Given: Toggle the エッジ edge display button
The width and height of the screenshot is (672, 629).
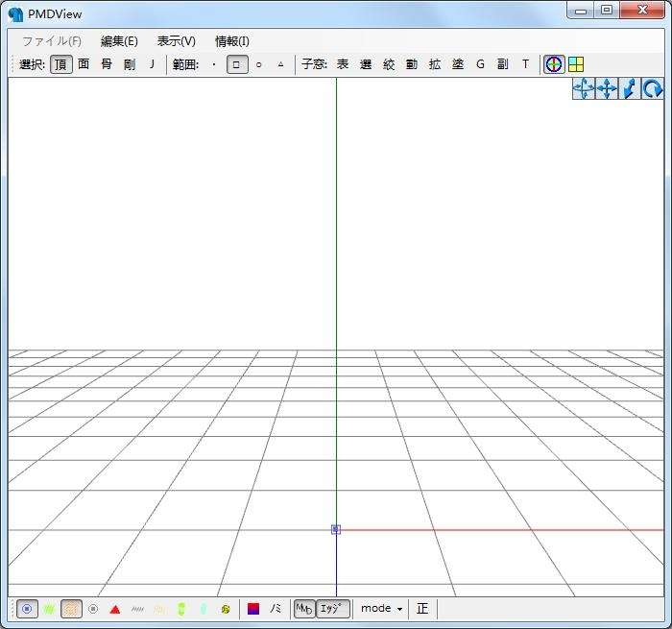Looking at the screenshot, I should click(333, 609).
